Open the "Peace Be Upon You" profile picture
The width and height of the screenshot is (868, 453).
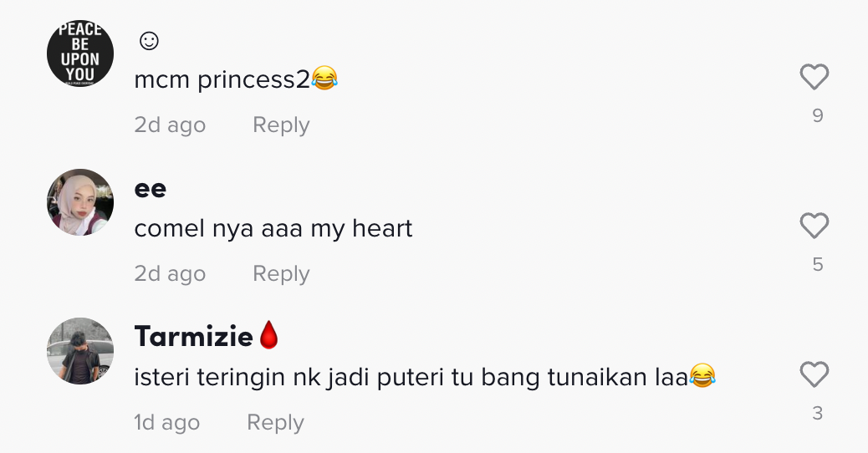80,53
